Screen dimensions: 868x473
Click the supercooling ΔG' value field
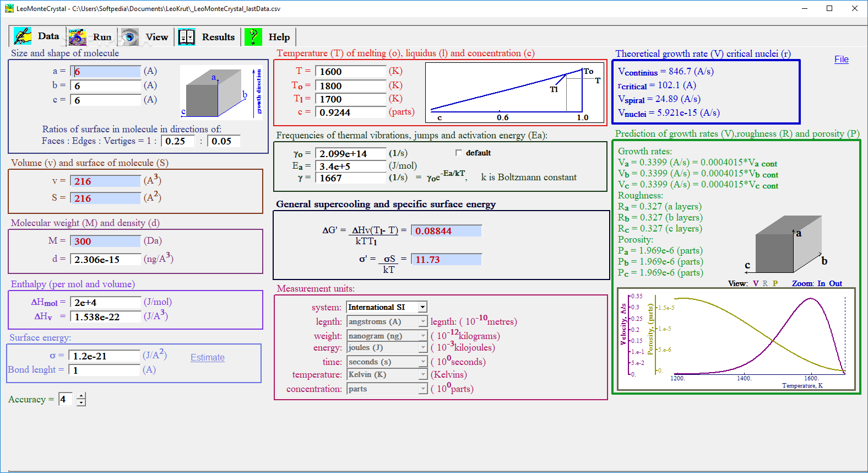click(x=447, y=231)
